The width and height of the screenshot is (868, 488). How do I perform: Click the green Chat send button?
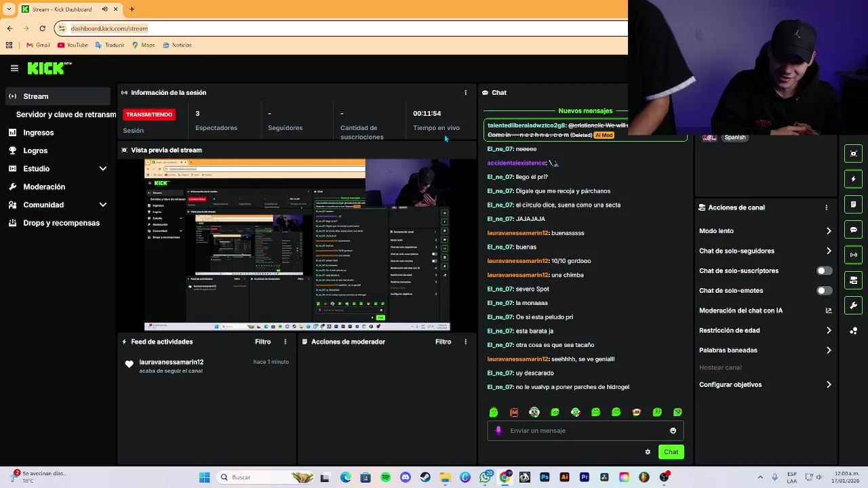pos(671,452)
